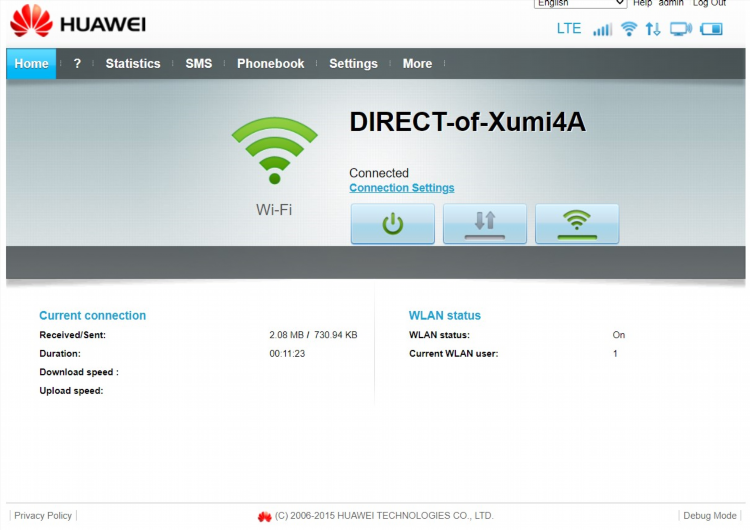Screen dimensions: 750x530
Task: Open the question mark tab
Action: point(77,64)
